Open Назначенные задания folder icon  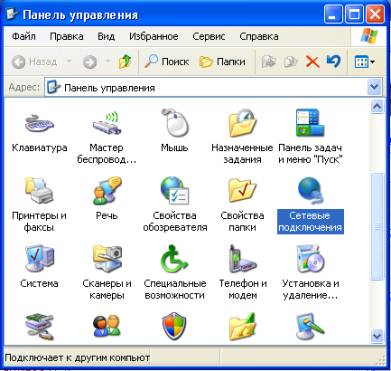coord(242,123)
